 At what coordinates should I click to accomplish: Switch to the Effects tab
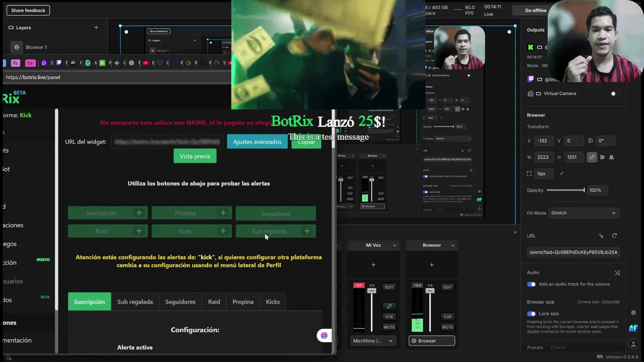557,347
